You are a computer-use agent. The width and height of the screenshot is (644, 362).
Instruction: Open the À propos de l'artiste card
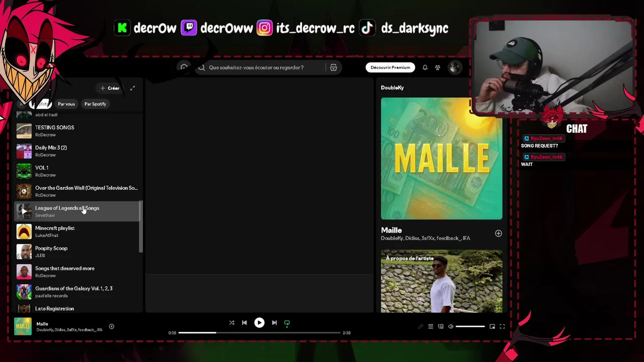(441, 281)
